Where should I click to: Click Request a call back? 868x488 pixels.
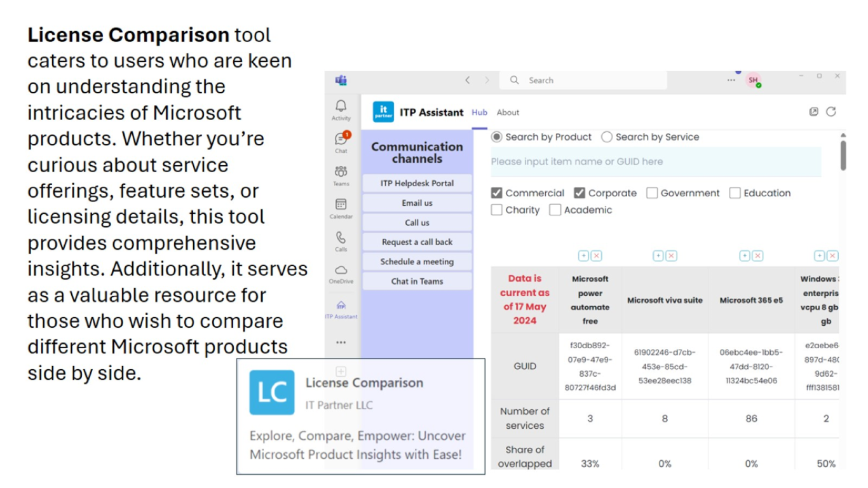click(x=417, y=242)
